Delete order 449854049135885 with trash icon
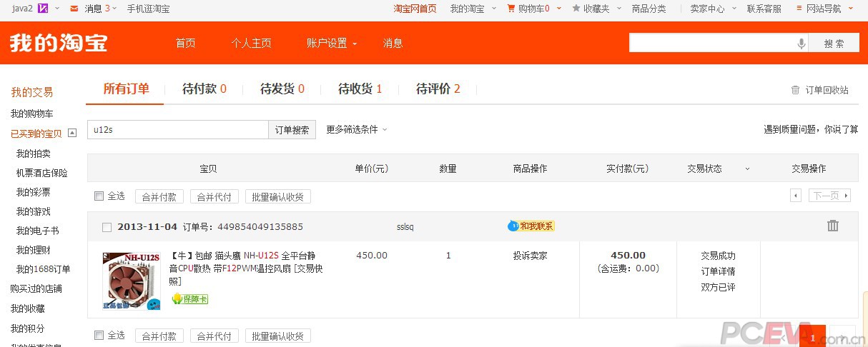 [833, 226]
